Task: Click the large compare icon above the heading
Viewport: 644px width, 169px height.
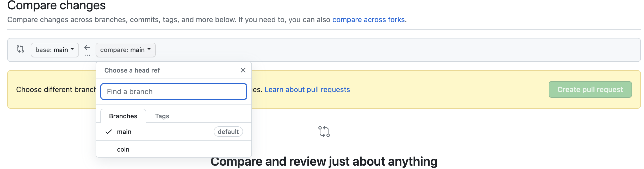Action: [x=324, y=132]
